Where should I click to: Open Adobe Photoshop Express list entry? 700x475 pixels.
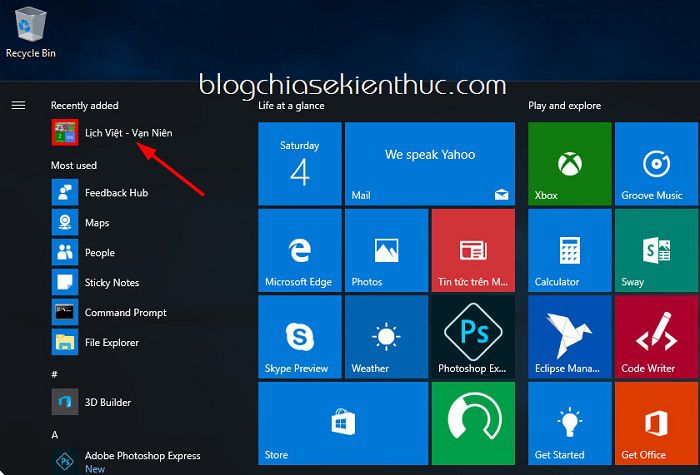coord(126,461)
